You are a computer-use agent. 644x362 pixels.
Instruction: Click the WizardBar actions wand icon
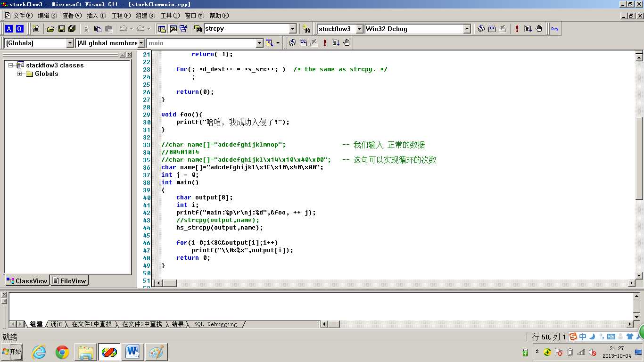(269, 43)
